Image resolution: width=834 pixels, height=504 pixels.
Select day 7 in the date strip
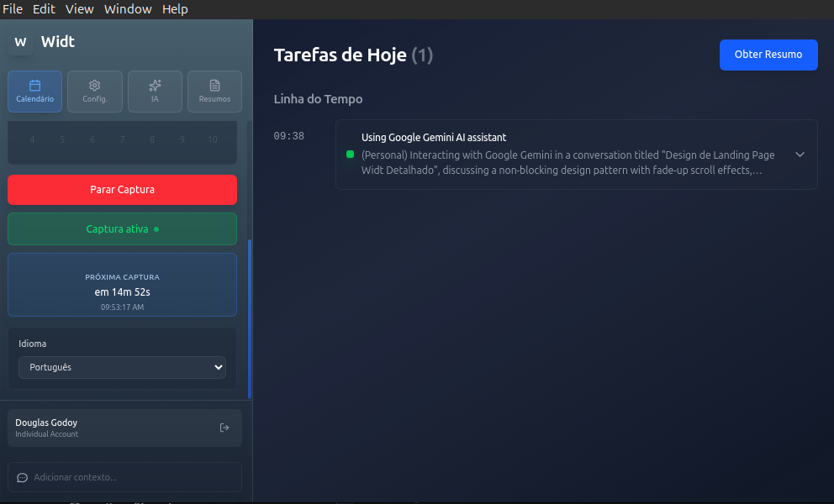[x=122, y=139]
